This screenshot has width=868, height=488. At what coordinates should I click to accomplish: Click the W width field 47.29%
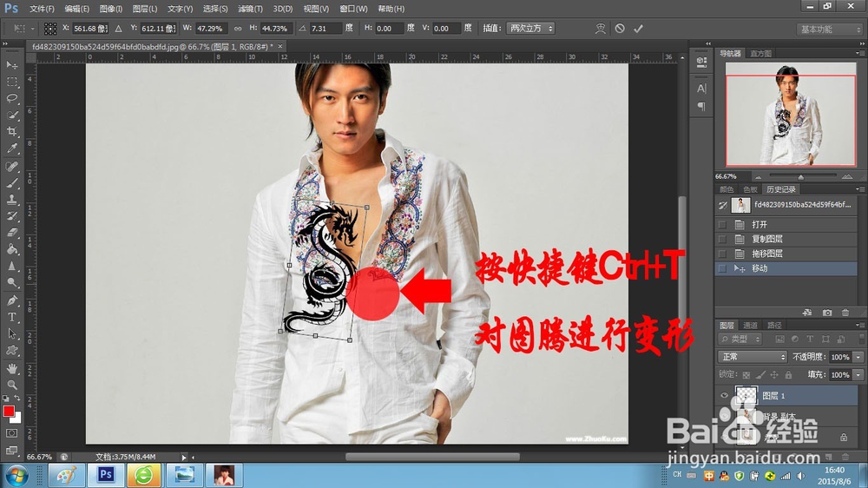pos(210,29)
